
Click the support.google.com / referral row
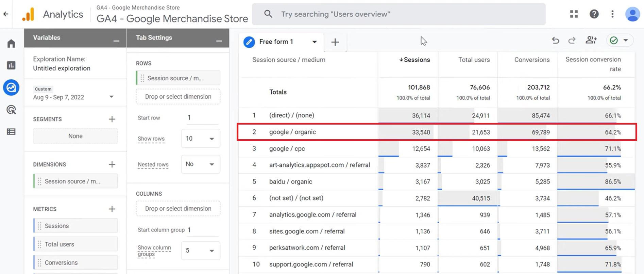tap(437, 264)
